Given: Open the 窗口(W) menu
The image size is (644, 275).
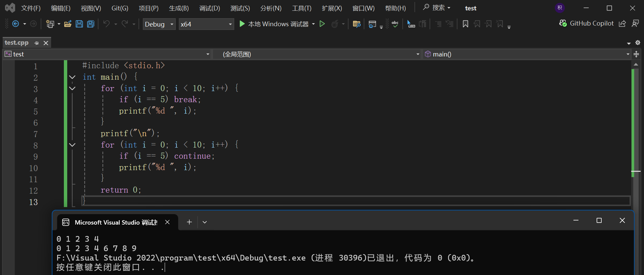Looking at the screenshot, I should tap(363, 8).
